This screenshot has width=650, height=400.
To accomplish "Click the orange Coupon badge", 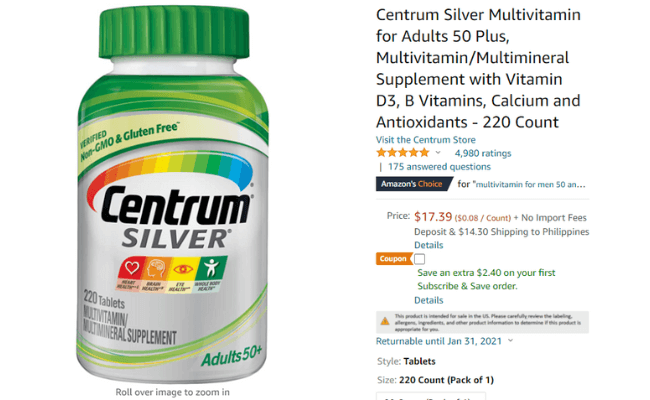I will 394,259.
